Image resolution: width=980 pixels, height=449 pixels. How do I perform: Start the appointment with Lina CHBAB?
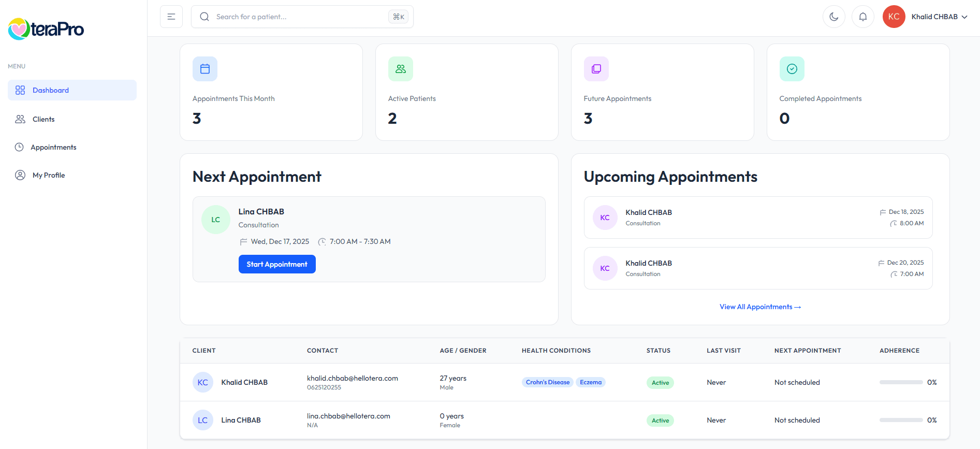pos(277,264)
